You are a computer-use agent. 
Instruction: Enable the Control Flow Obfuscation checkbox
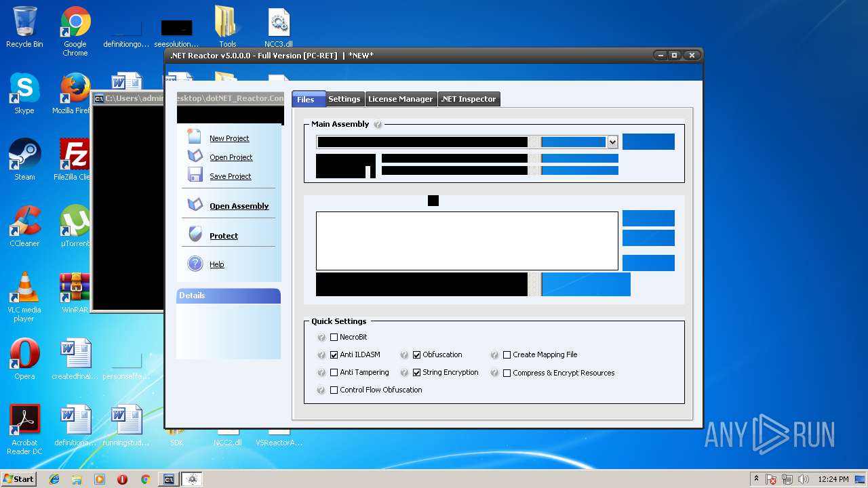point(334,390)
